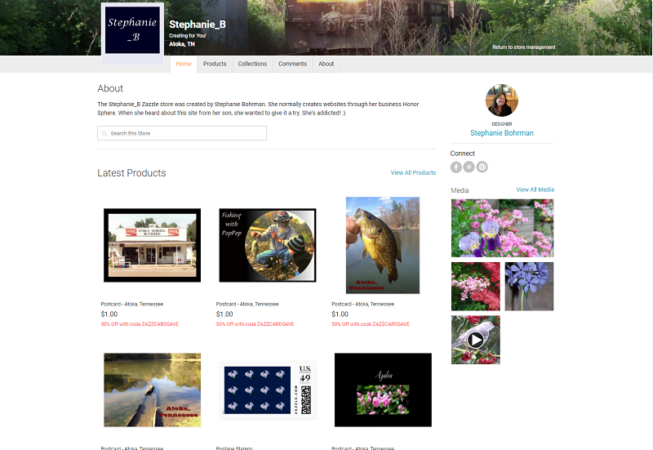The width and height of the screenshot is (653, 450).
Task: Open the Facebook connect icon
Action: coord(456,167)
